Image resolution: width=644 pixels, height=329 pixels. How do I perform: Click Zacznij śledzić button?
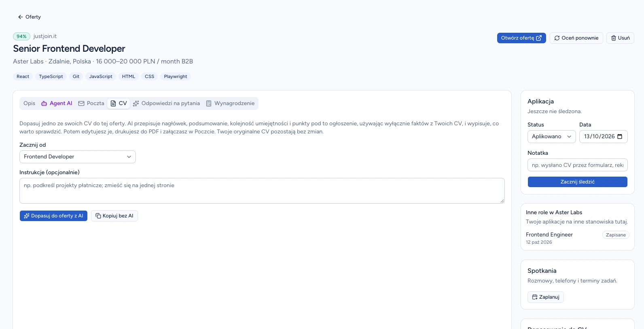pyautogui.click(x=578, y=182)
